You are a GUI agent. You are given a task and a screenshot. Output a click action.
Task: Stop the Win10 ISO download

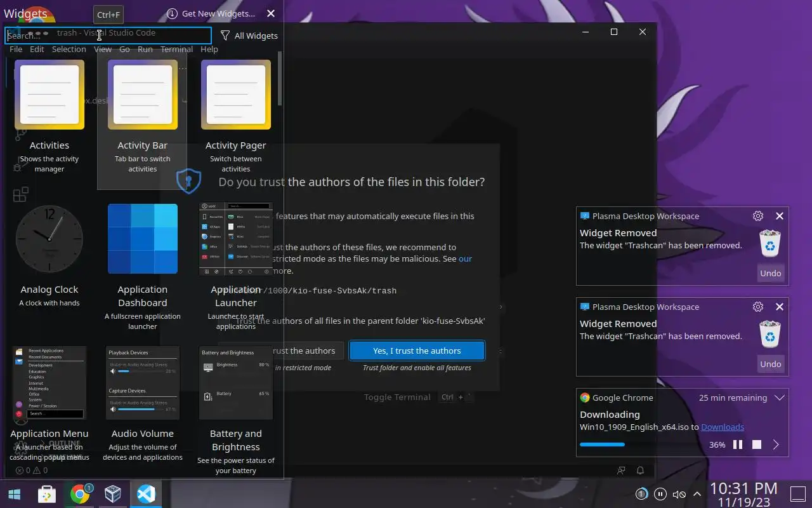[x=757, y=444]
